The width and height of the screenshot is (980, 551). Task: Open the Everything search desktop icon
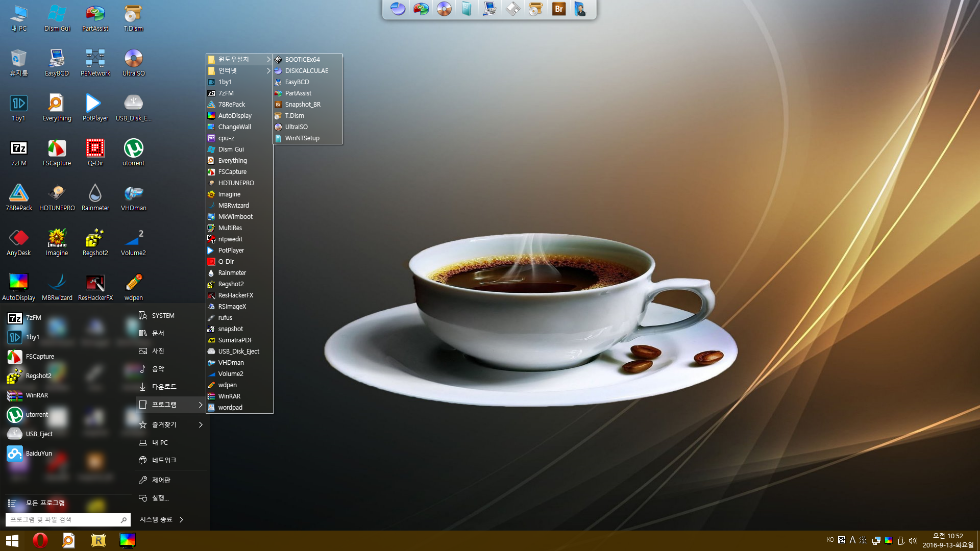click(57, 108)
